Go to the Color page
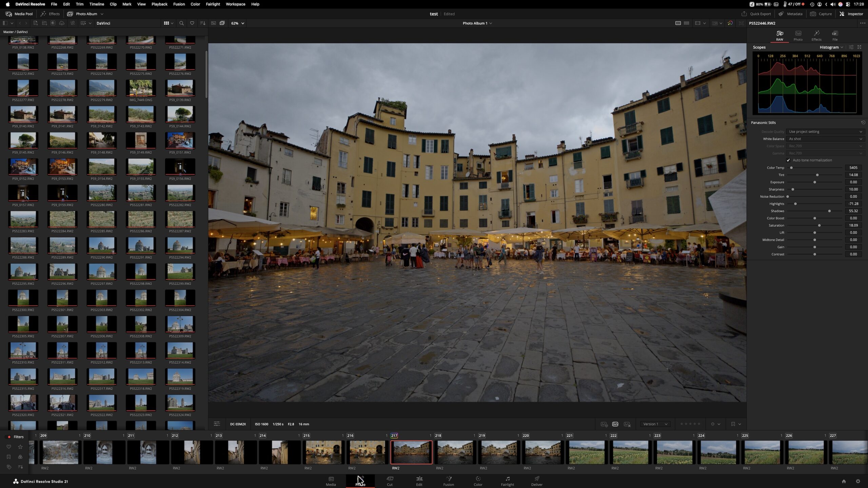868x488 pixels. pyautogui.click(x=478, y=481)
